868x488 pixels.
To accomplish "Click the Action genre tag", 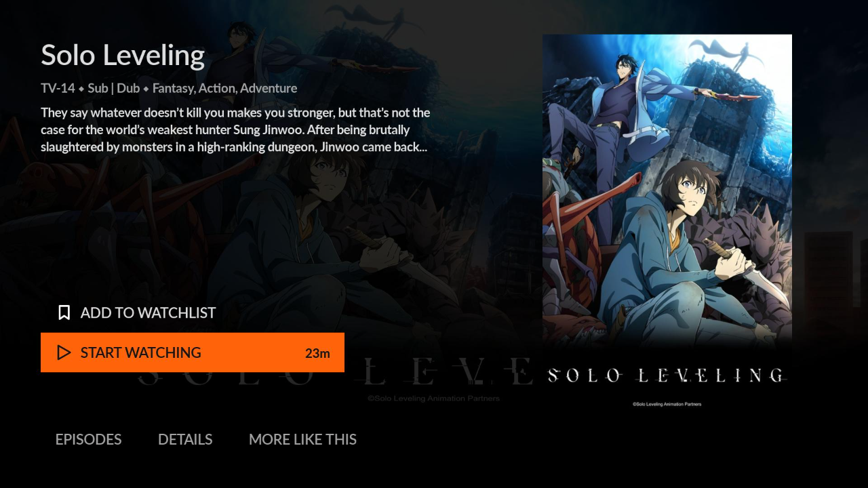I will [x=217, y=88].
